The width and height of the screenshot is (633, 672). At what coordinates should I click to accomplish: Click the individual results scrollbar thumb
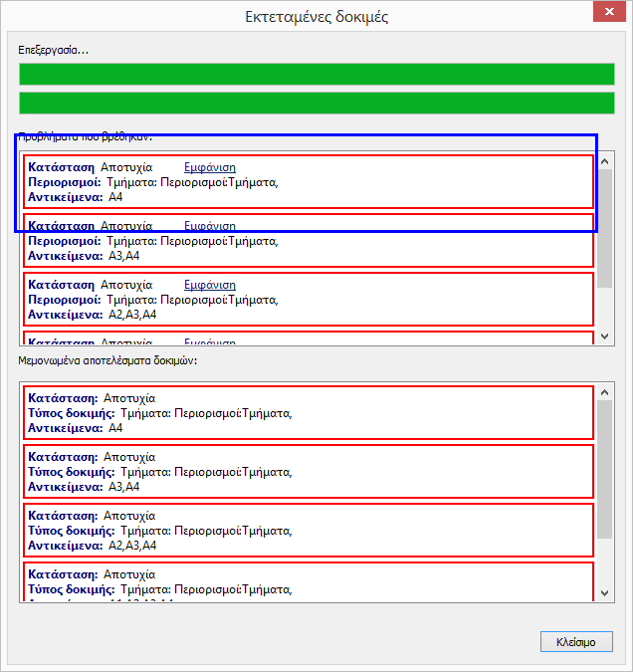coord(605,468)
